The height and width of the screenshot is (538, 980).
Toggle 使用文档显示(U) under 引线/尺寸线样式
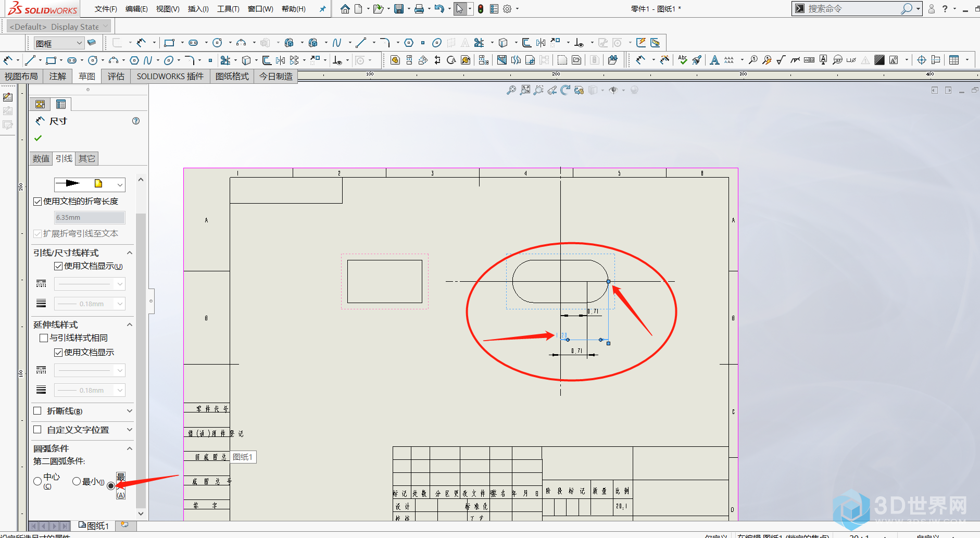[58, 266]
